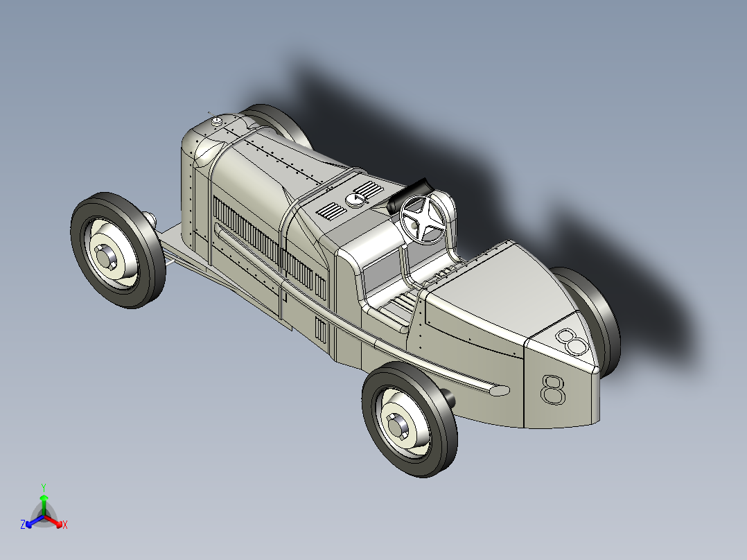The image size is (747, 560).
Task: Click the blue Z axis of the orientation triad
Action: pos(33,522)
